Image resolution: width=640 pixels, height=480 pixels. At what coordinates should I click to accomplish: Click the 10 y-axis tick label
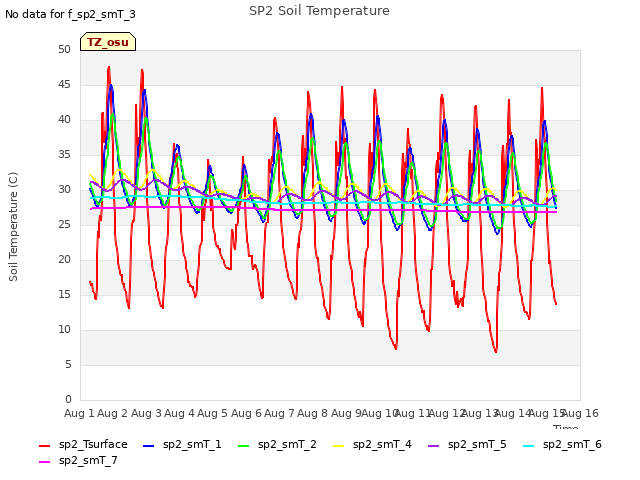pyautogui.click(x=64, y=330)
